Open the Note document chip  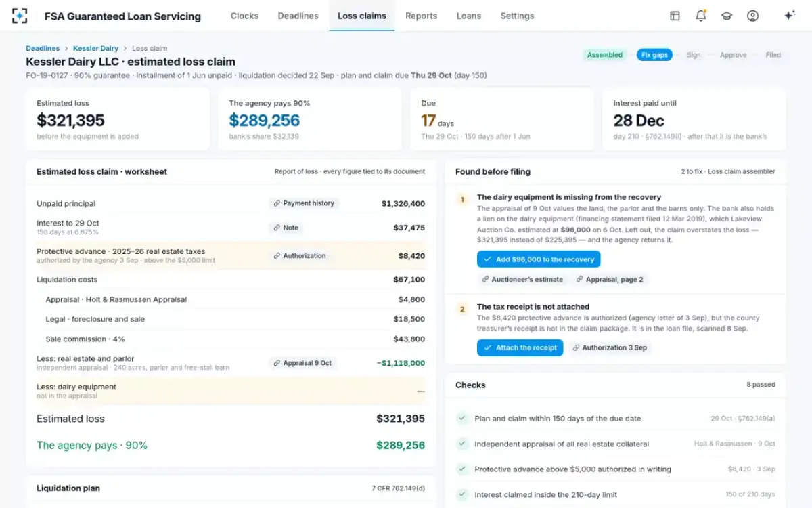click(286, 228)
